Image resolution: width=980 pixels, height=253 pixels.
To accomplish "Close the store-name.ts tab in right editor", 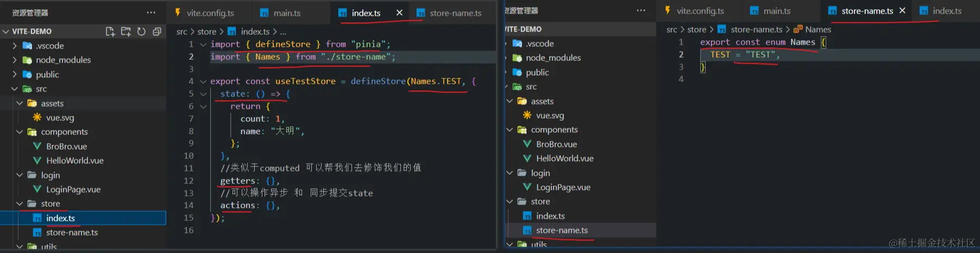I will 902,10.
